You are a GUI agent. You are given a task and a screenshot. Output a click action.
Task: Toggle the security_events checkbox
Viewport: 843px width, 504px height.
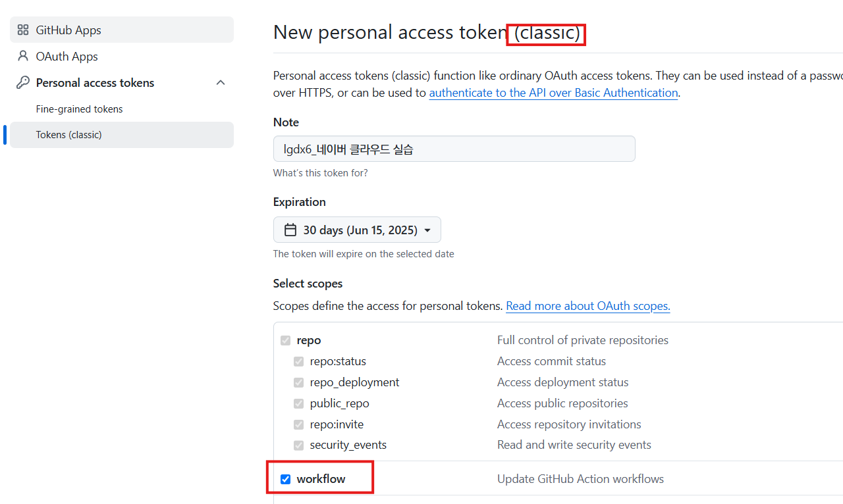(298, 445)
